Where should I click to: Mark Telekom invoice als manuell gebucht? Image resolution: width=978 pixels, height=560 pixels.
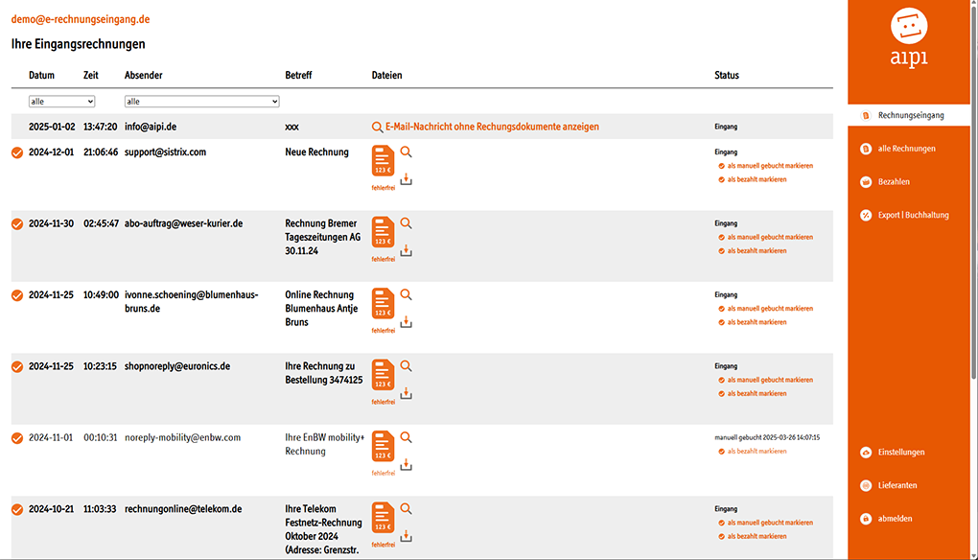(770, 523)
